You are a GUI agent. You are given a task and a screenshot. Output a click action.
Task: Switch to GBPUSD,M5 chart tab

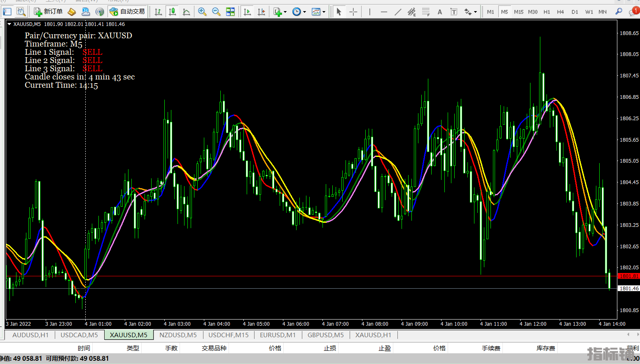click(325, 335)
